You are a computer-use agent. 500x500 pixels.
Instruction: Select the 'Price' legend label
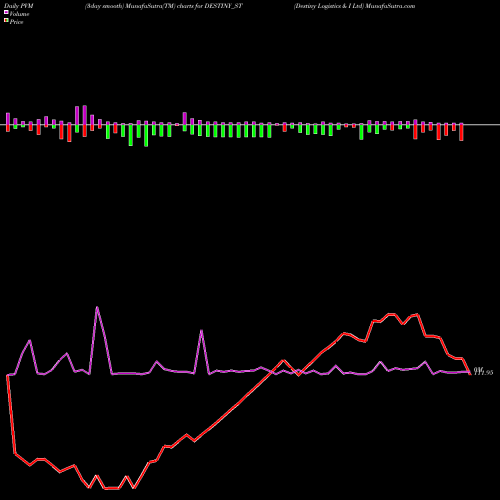pyautogui.click(x=16, y=22)
